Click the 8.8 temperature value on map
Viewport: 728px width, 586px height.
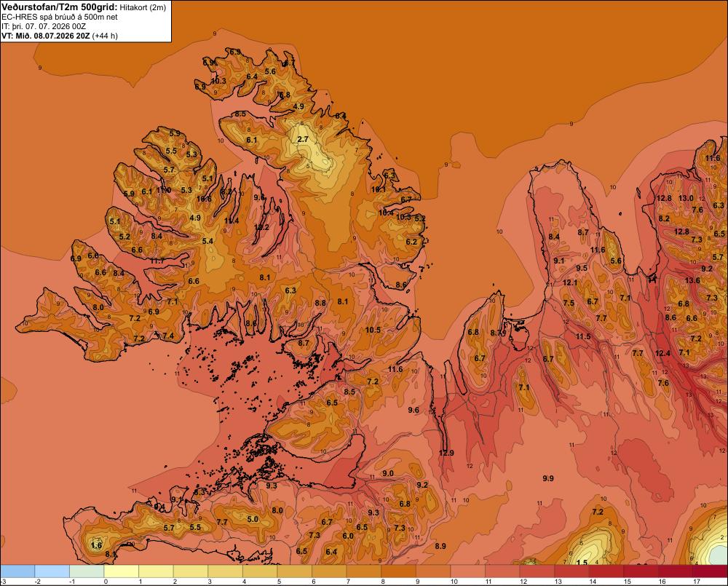pos(320,303)
